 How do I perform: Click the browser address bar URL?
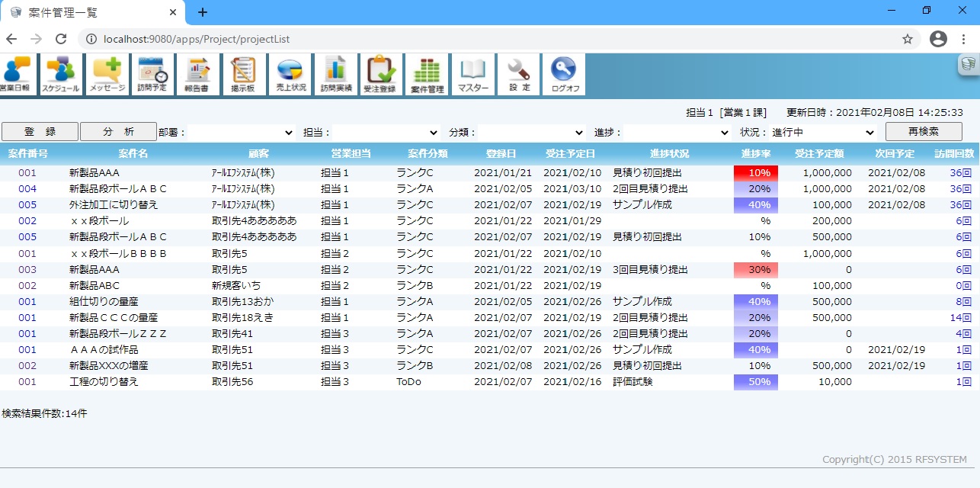click(197, 39)
